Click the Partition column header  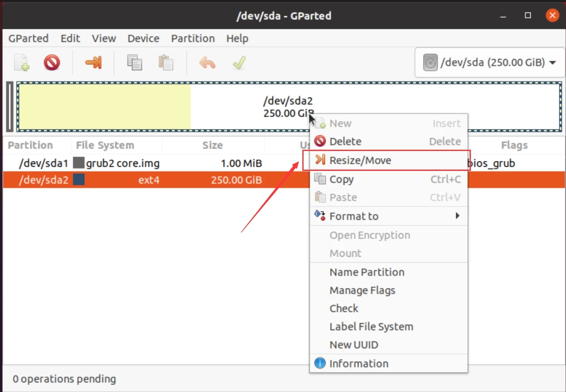pyautogui.click(x=30, y=145)
